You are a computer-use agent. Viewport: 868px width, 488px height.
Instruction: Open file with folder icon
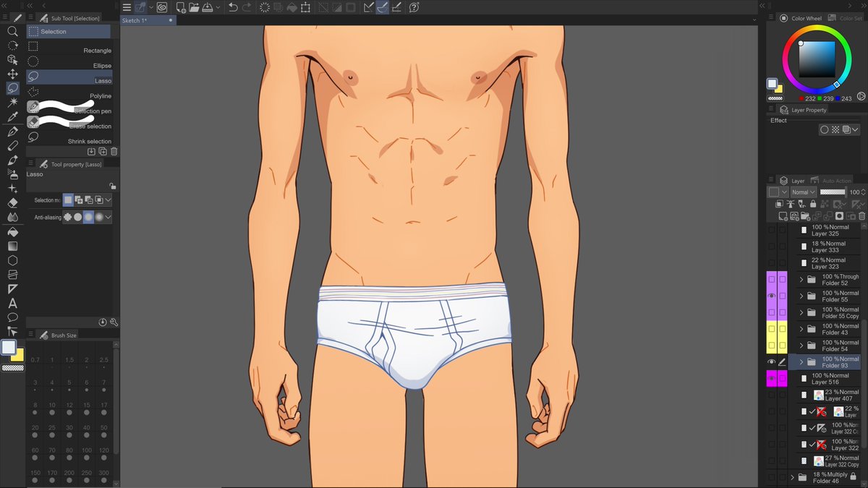(195, 7)
